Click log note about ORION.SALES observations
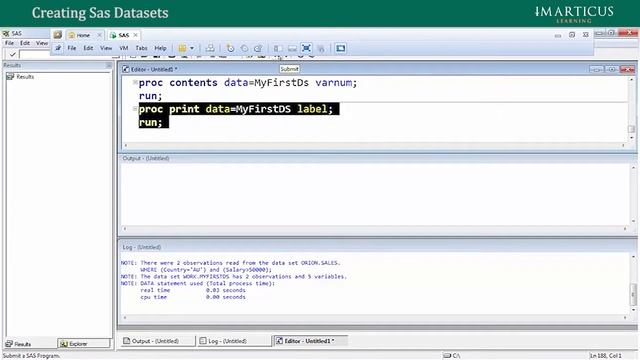The image size is (640, 360). coord(230,263)
